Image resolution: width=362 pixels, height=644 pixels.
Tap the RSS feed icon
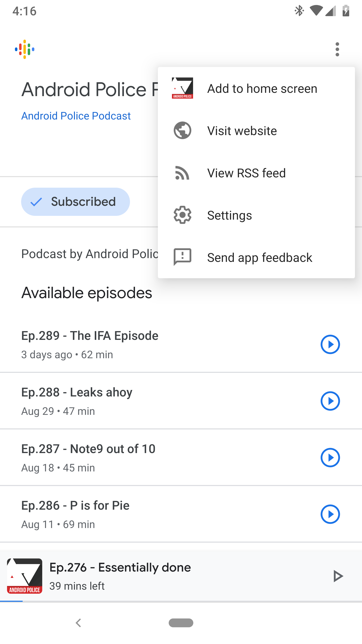coord(182,173)
